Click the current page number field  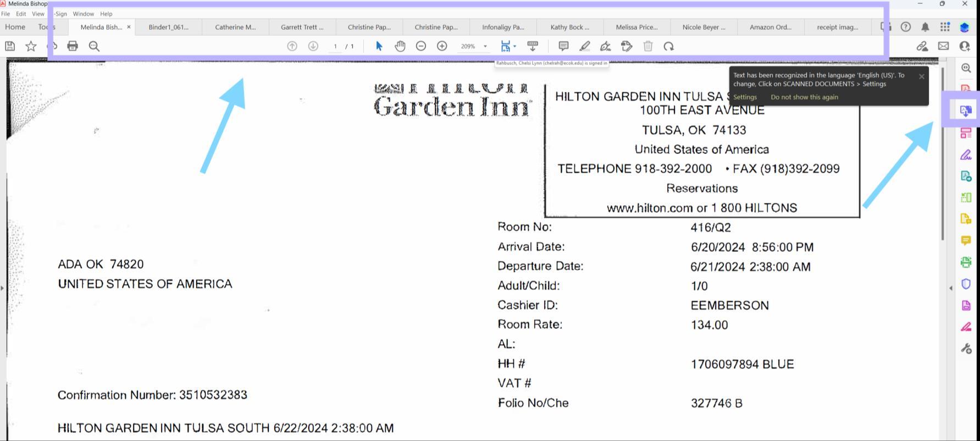coord(335,46)
